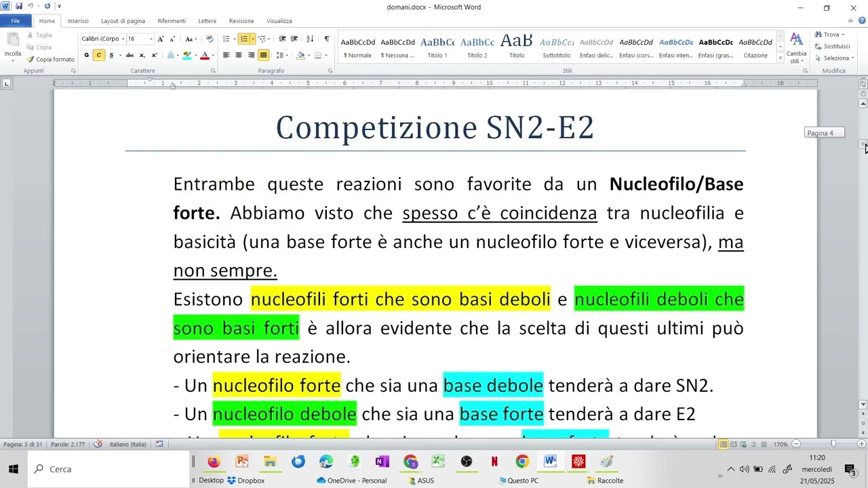Switch to the Riferimenti tab
Image resolution: width=868 pixels, height=488 pixels.
pos(172,21)
